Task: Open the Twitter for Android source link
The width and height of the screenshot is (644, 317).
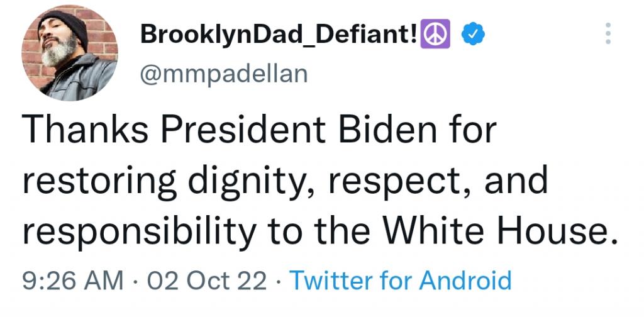Action: pos(399,280)
